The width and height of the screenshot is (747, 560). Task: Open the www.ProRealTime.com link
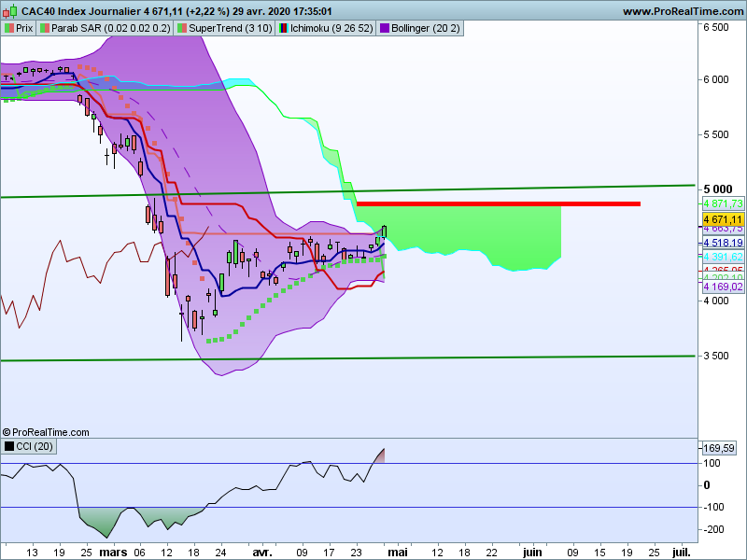click(x=684, y=11)
